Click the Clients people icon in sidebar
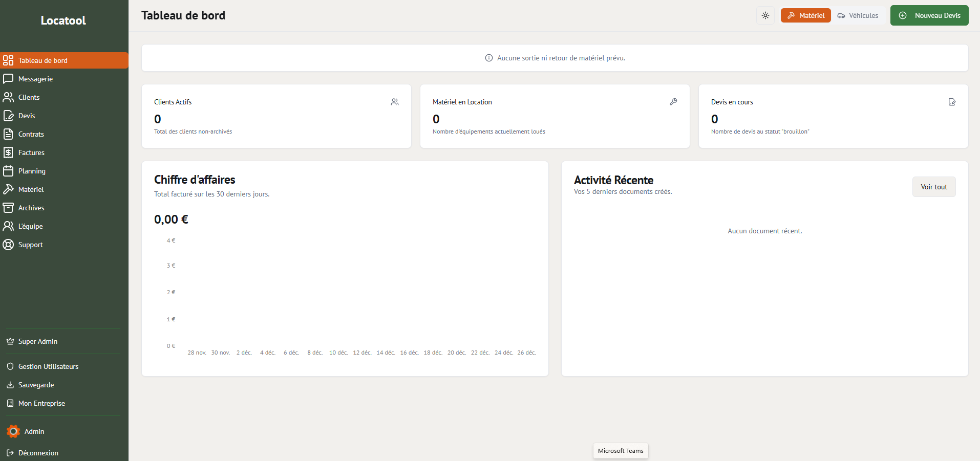980x461 pixels. click(8, 97)
